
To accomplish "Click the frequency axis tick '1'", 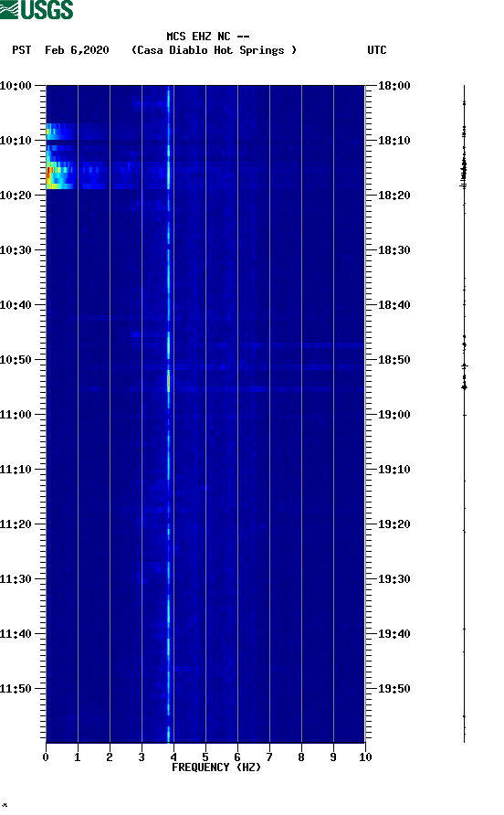I will [x=78, y=757].
